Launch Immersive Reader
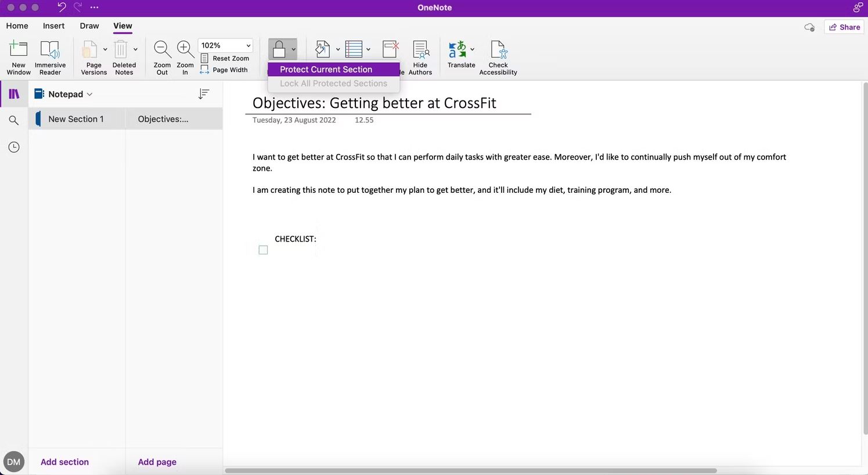Image resolution: width=868 pixels, height=475 pixels. pos(50,57)
